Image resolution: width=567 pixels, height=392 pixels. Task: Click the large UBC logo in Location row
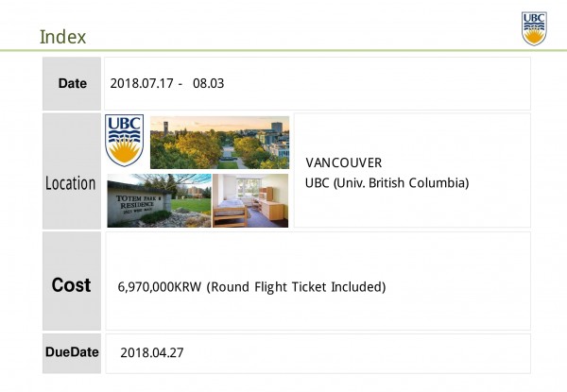click(x=125, y=141)
